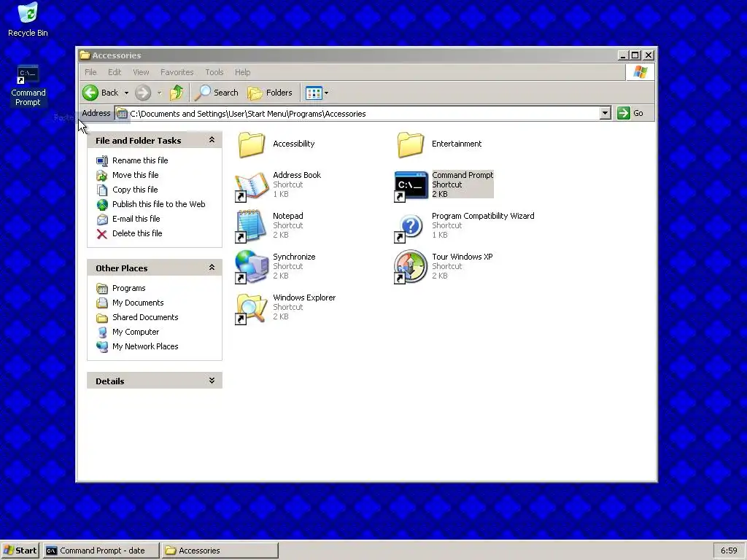
Task: Open the Tools menu
Action: (x=214, y=72)
